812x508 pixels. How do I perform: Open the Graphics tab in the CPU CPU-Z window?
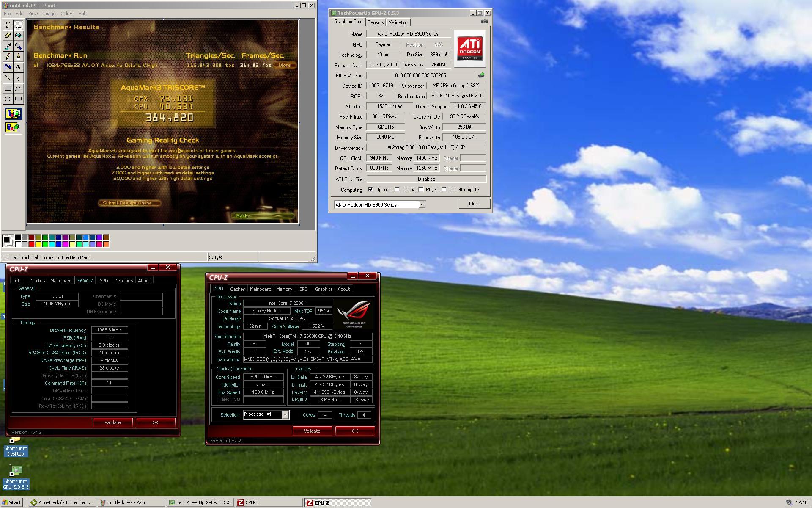click(324, 289)
